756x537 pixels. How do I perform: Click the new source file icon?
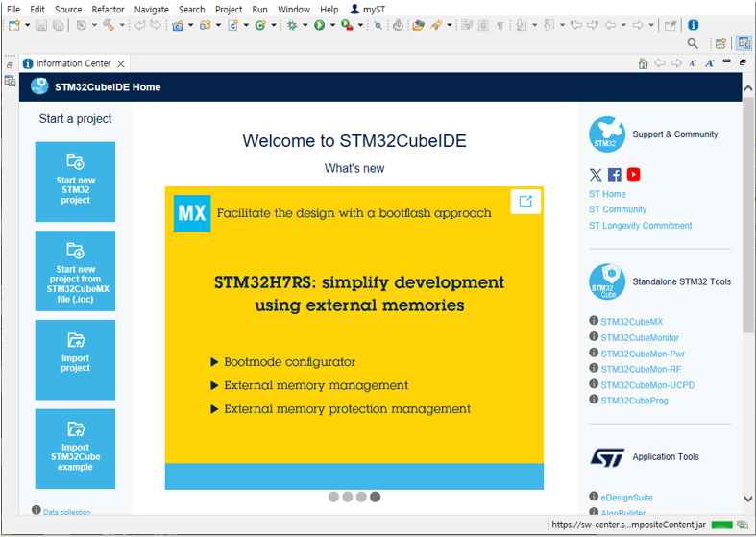point(233,25)
